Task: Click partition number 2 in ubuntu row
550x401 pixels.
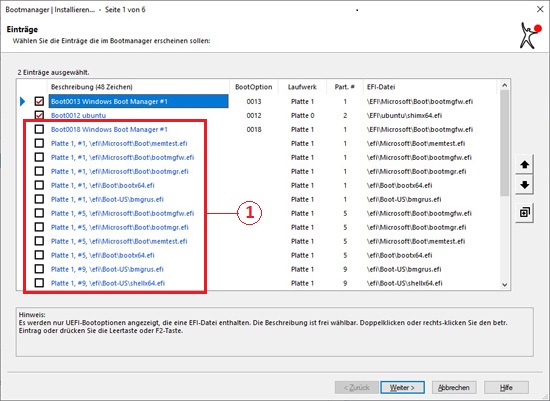Action: pyautogui.click(x=345, y=115)
